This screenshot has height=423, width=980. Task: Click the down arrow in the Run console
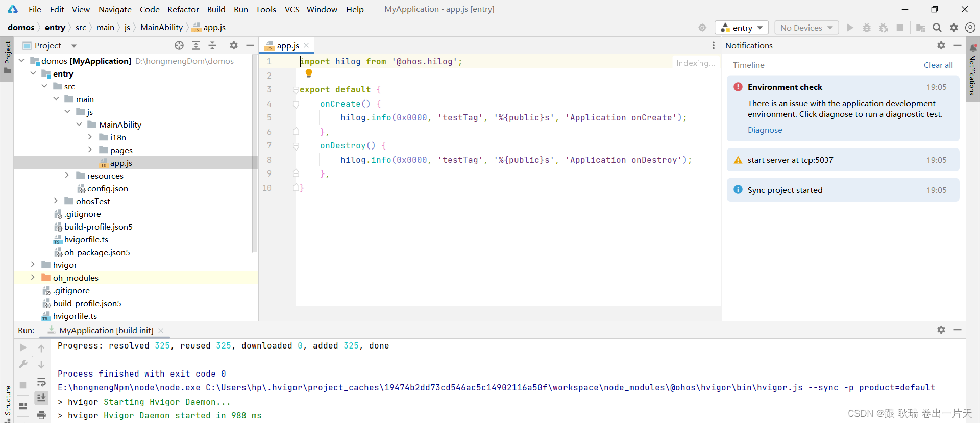pos(41,365)
